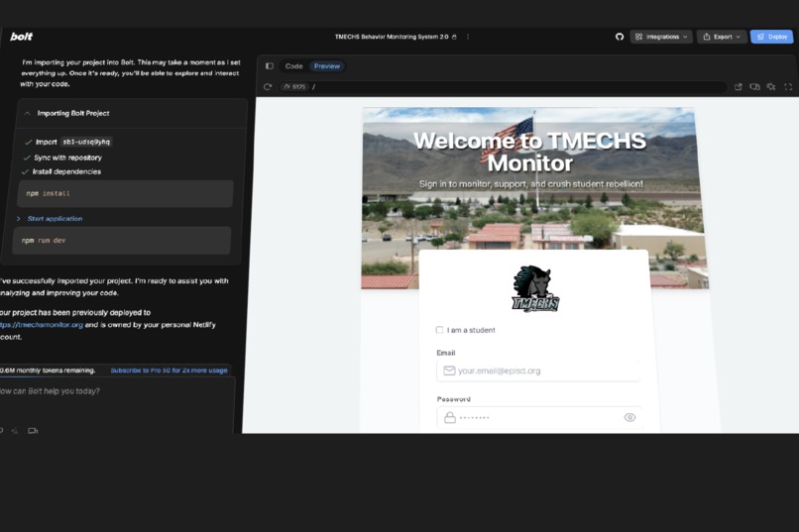
Task: Open the Integrations dropdown
Action: pyautogui.click(x=661, y=37)
